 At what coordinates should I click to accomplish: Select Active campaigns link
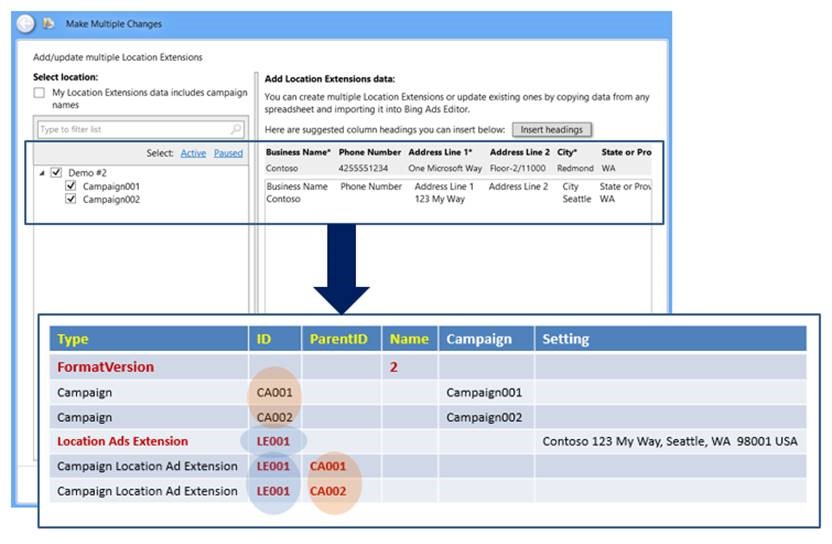tap(193, 153)
